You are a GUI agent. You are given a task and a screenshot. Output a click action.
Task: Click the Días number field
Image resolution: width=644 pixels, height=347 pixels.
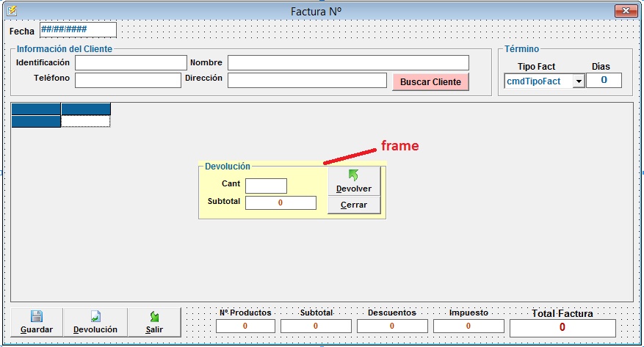coord(604,80)
